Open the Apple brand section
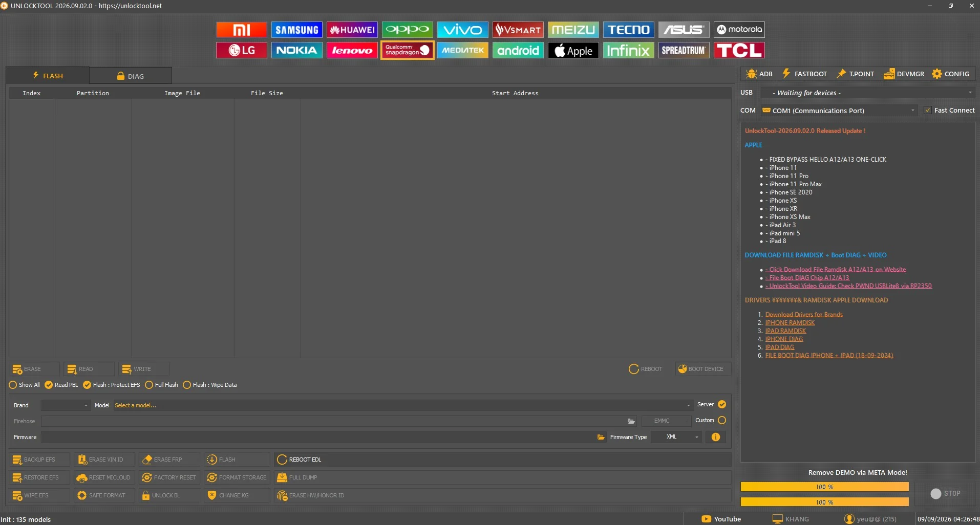This screenshot has width=980, height=525. 573,50
